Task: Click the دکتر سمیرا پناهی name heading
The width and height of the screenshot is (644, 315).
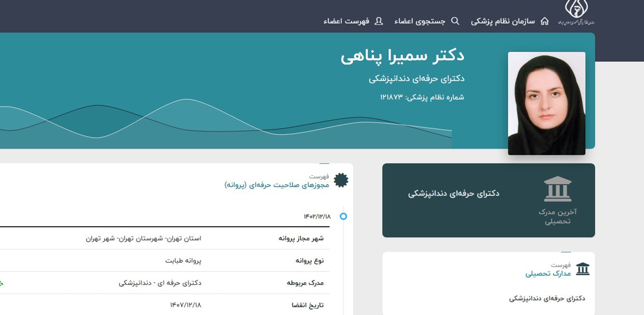Action: coord(402,56)
